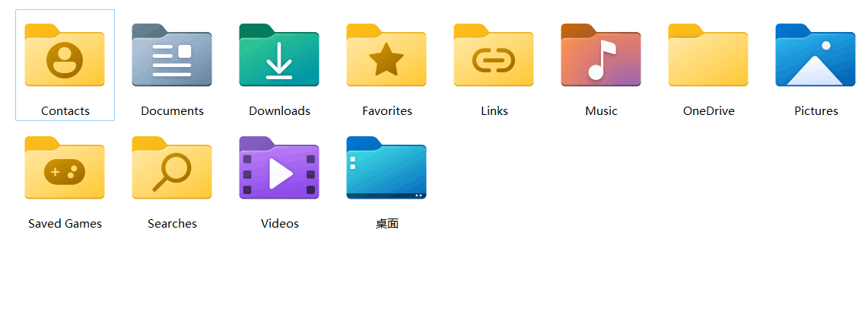This screenshot has height=319, width=868.
Task: Click the 'Pictures' name label
Action: point(816,110)
